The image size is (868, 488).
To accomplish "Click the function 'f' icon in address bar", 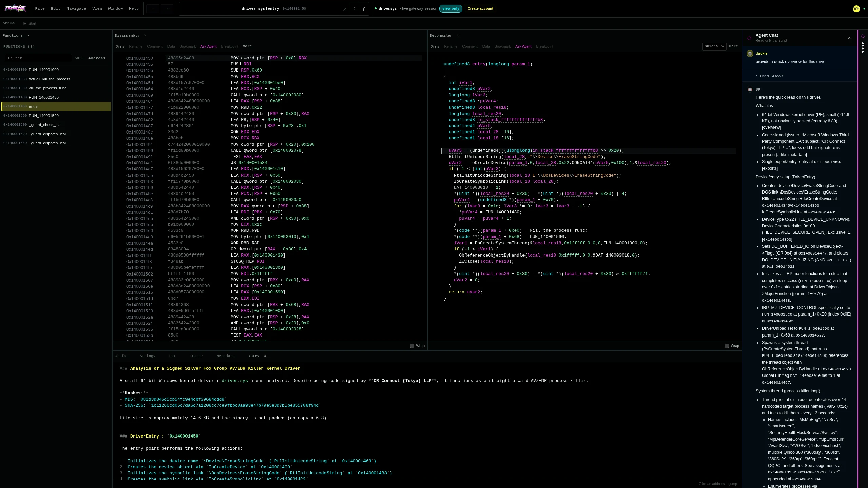I will [x=364, y=9].
